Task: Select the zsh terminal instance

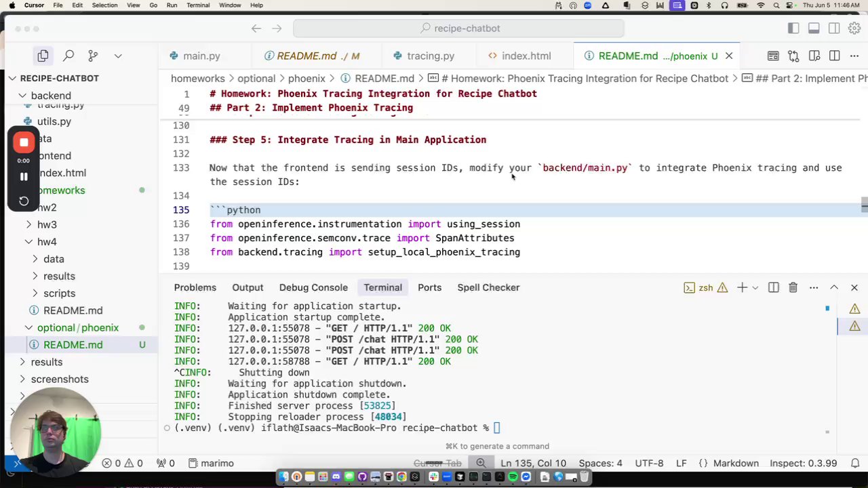Action: tap(705, 288)
